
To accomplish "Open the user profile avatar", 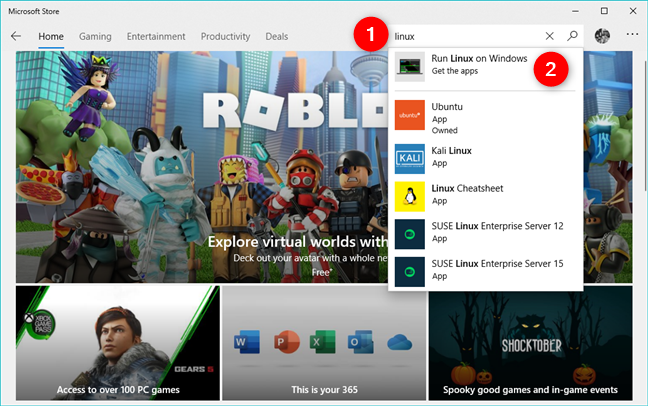I will (x=602, y=36).
